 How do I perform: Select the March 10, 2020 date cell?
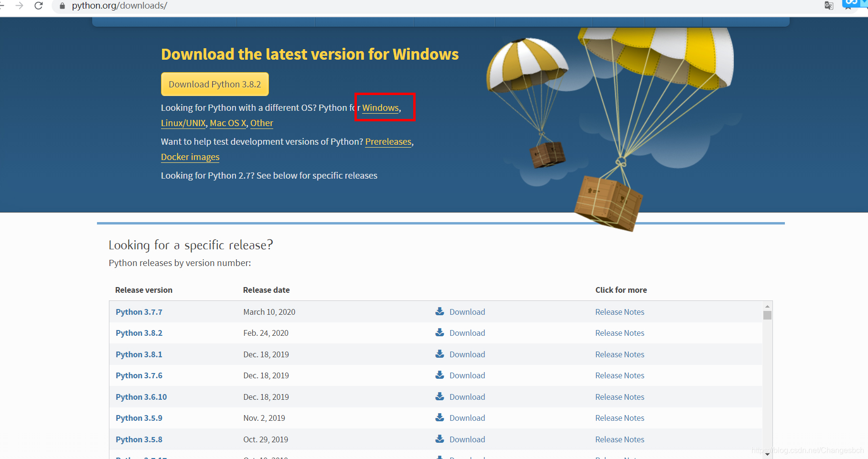pos(269,312)
